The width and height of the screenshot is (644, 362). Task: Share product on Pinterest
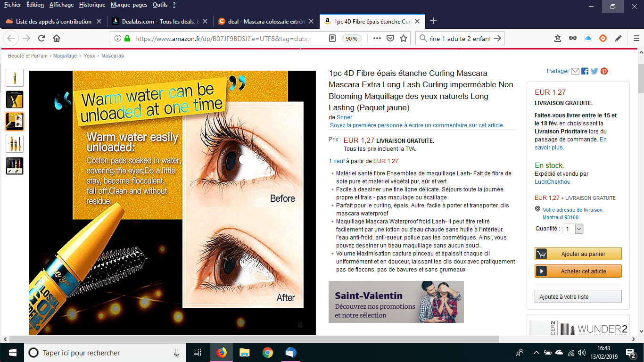point(604,71)
